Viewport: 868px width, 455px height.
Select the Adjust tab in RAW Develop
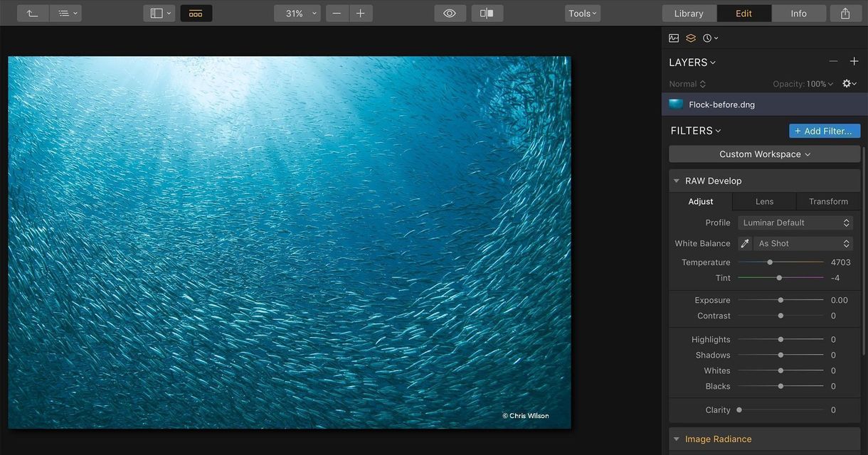701,201
